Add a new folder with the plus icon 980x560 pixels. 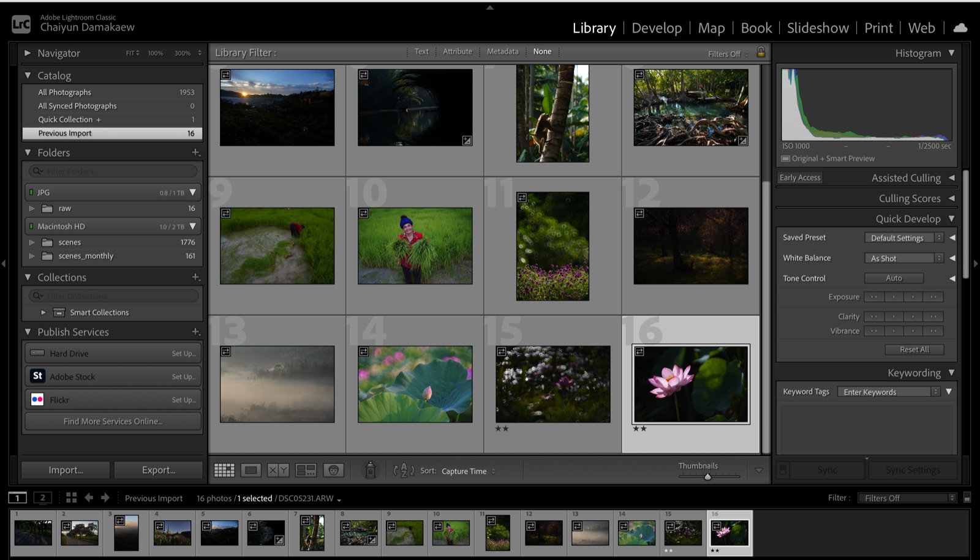pyautogui.click(x=195, y=152)
